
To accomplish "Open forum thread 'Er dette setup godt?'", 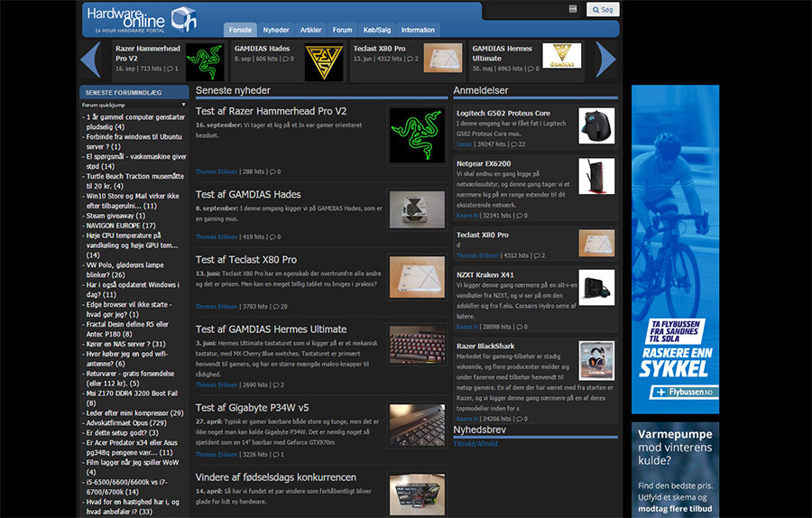I will click(122, 432).
